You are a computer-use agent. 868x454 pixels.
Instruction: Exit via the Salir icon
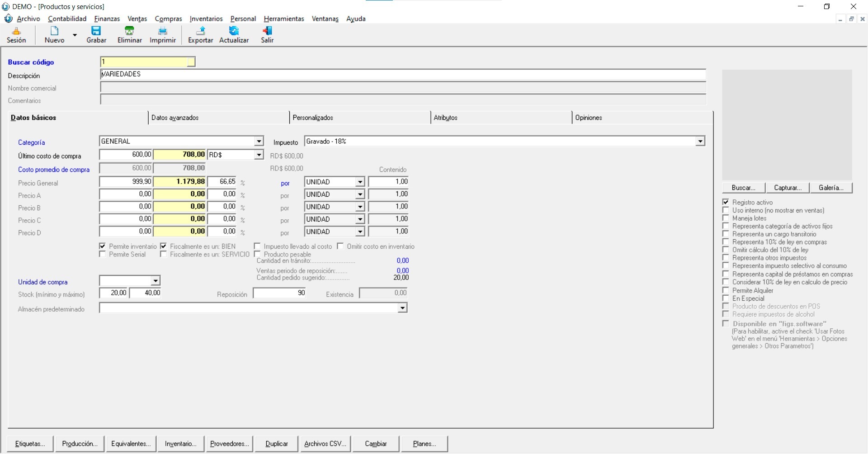click(x=267, y=34)
